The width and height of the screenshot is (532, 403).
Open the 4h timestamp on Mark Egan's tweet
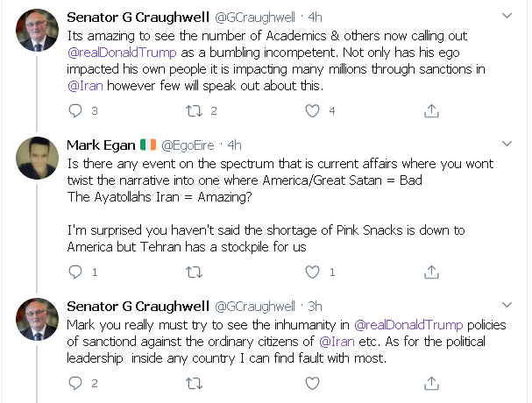tap(235, 145)
